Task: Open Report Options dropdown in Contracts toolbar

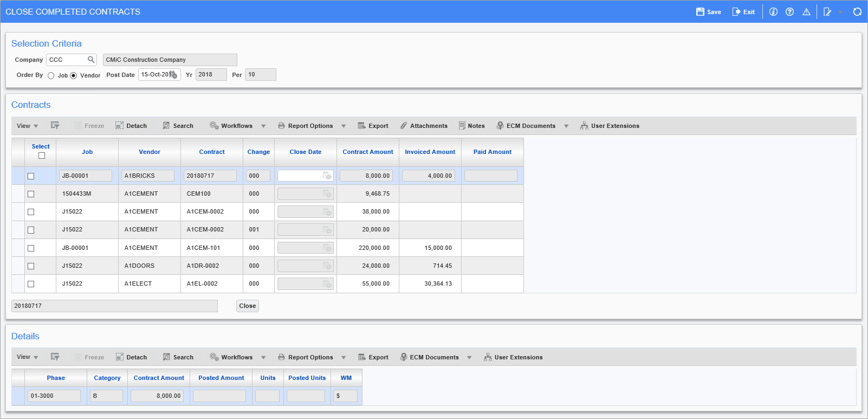Action: [343, 126]
